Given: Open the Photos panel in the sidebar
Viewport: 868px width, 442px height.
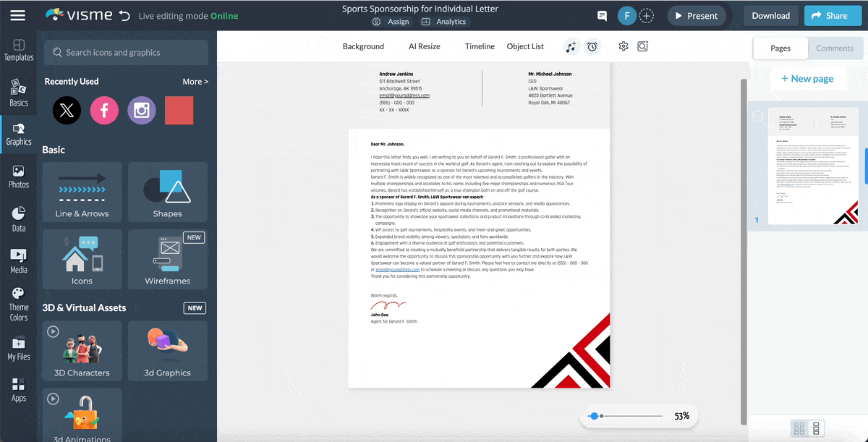Looking at the screenshot, I should coord(18,174).
